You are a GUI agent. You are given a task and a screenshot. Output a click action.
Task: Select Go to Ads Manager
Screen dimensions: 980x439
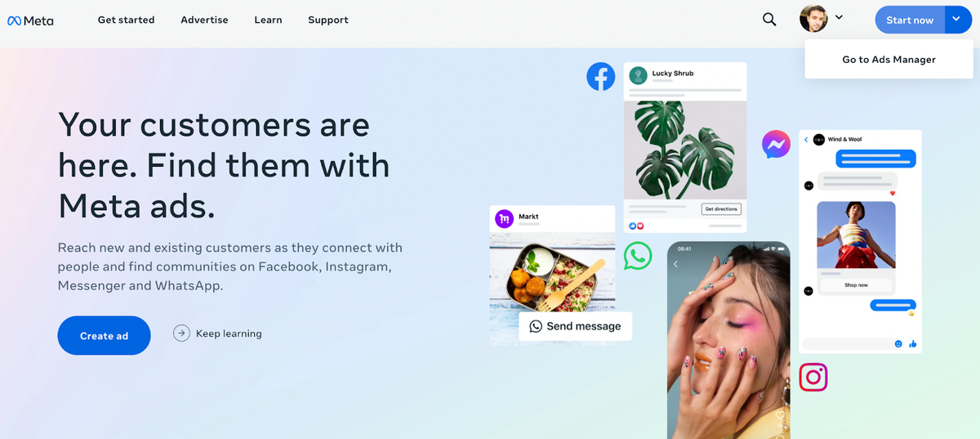889,60
